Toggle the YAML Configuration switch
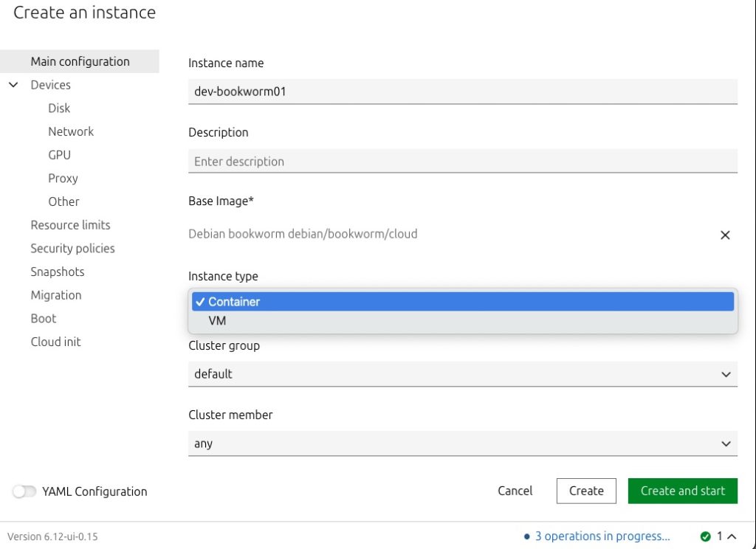The width and height of the screenshot is (756, 549). pos(24,491)
